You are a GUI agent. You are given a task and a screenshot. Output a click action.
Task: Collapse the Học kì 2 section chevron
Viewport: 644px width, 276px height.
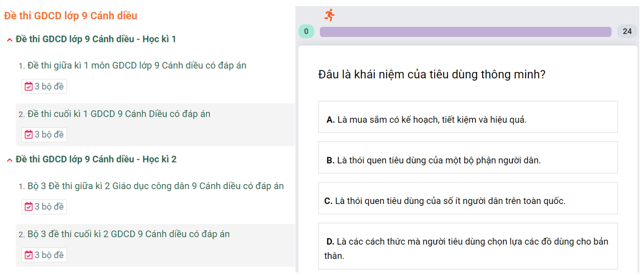coord(9,160)
